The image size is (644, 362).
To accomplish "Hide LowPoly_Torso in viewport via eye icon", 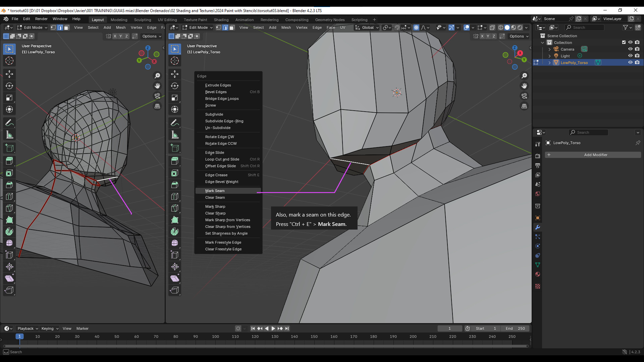I will [x=630, y=62].
